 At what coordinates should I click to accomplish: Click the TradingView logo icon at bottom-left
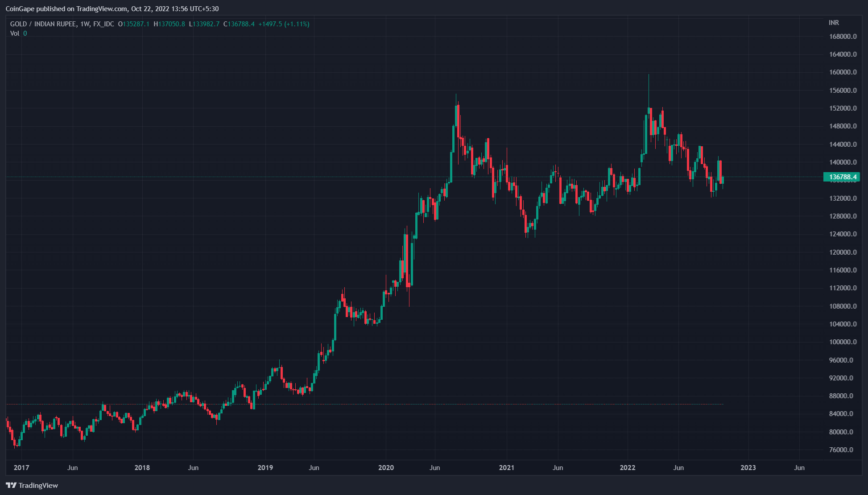click(11, 486)
